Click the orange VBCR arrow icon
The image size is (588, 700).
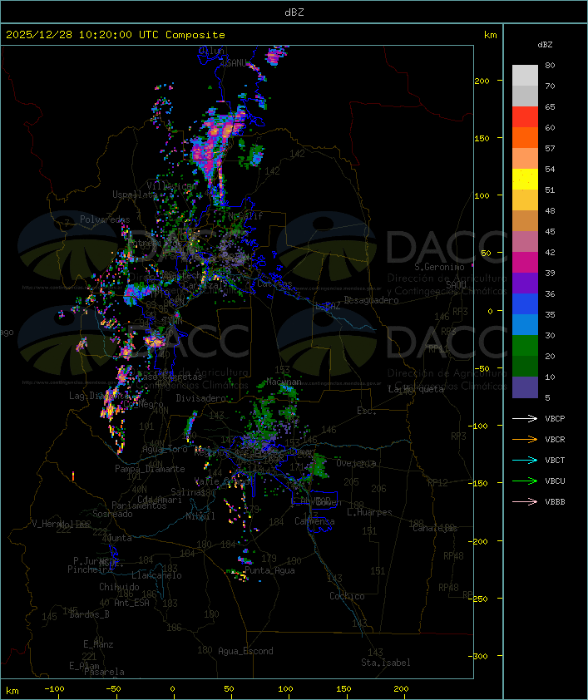(x=525, y=439)
